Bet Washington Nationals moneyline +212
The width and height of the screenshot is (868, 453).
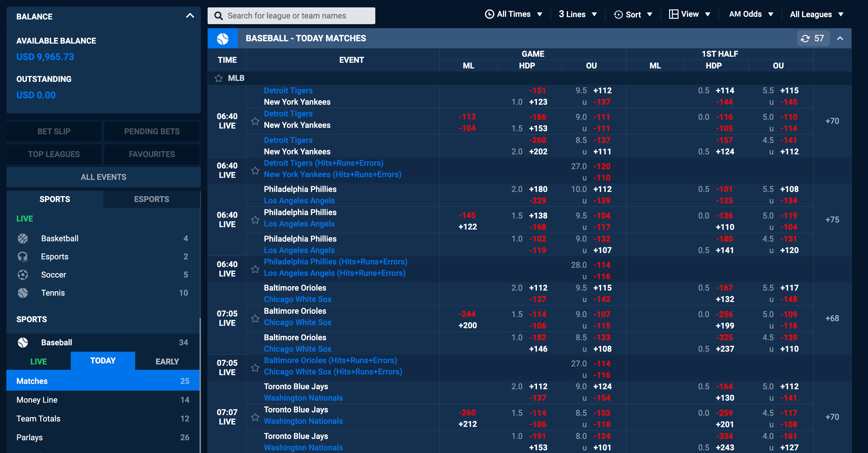pyautogui.click(x=468, y=424)
